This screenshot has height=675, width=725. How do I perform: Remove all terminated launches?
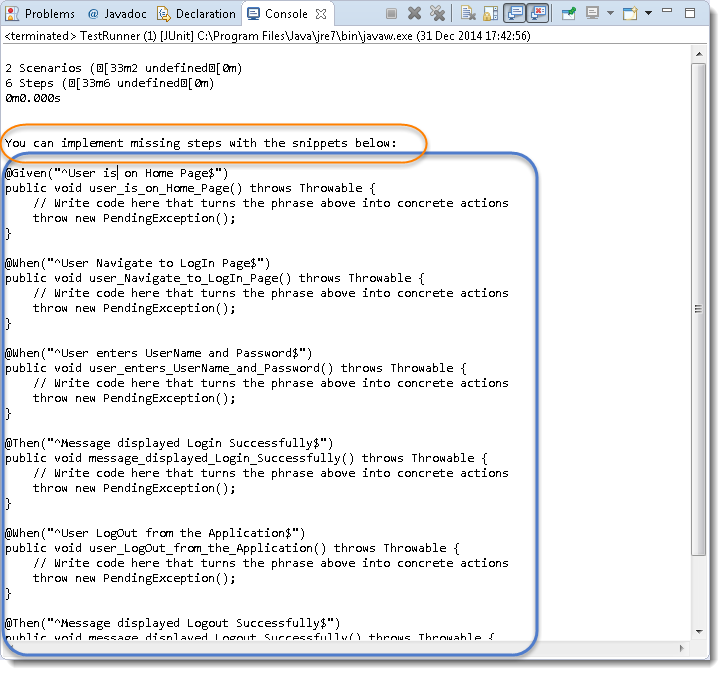[x=437, y=13]
